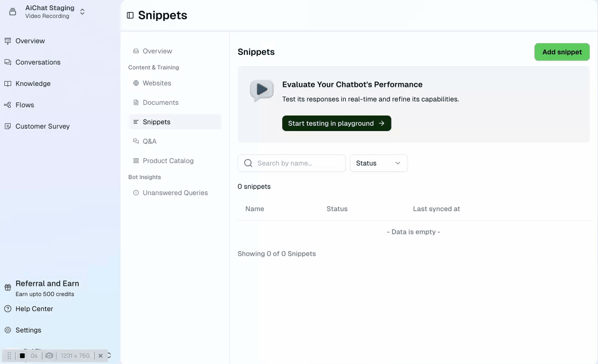Select the Overview icon in the left sidebar
The width and height of the screenshot is (598, 364).
click(x=8, y=41)
